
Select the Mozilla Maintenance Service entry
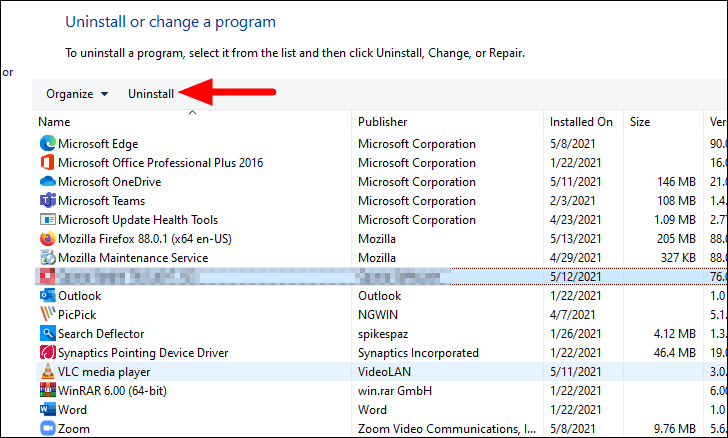[133, 258]
